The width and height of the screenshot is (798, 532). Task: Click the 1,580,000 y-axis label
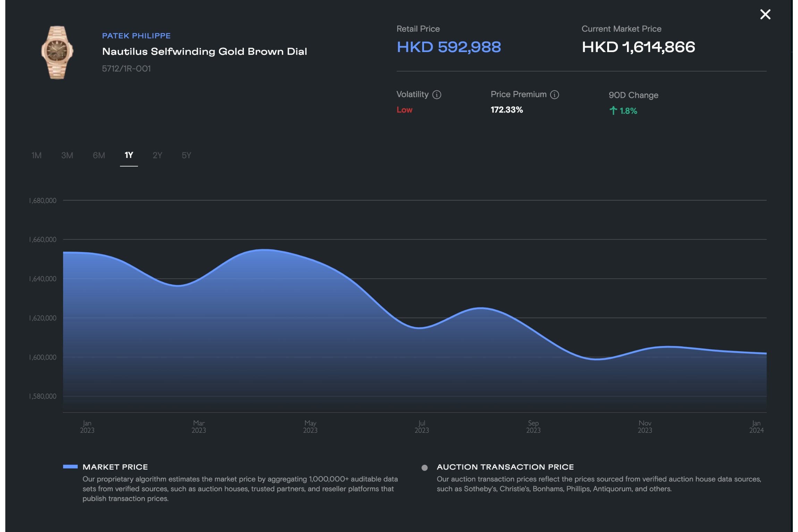(x=42, y=396)
